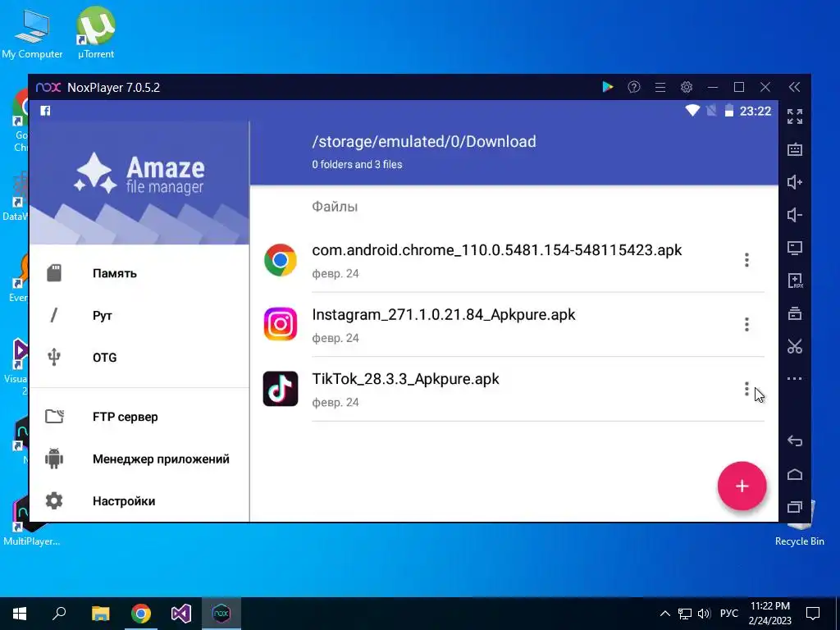The image size is (840, 630).
Task: Decrease emulator volume
Action: tap(794, 215)
